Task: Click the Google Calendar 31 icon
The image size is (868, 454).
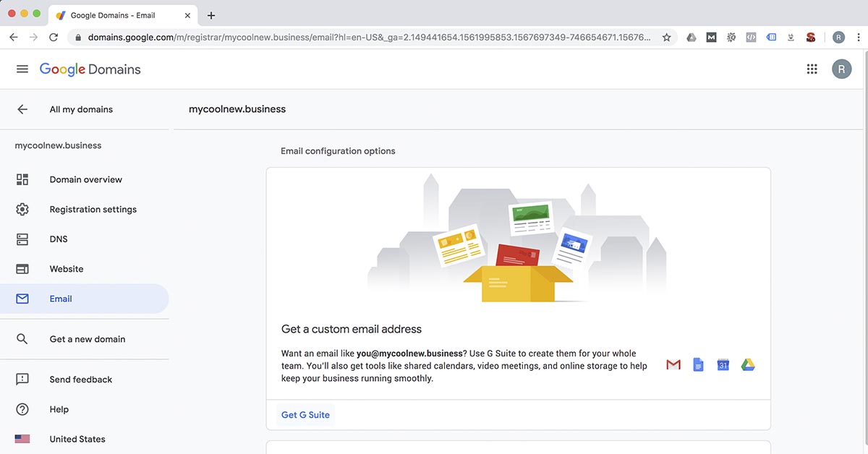Action: tap(723, 365)
